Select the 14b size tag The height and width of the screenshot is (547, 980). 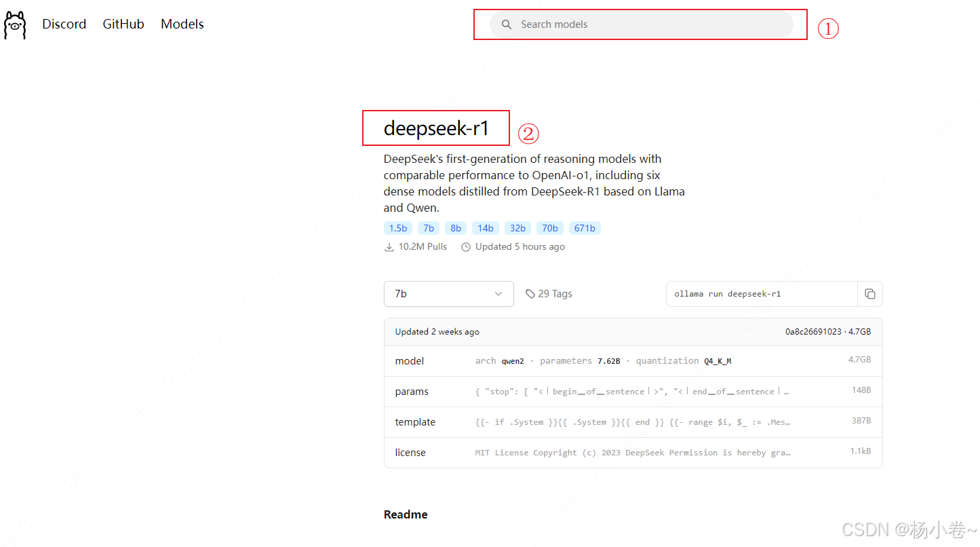(x=486, y=228)
